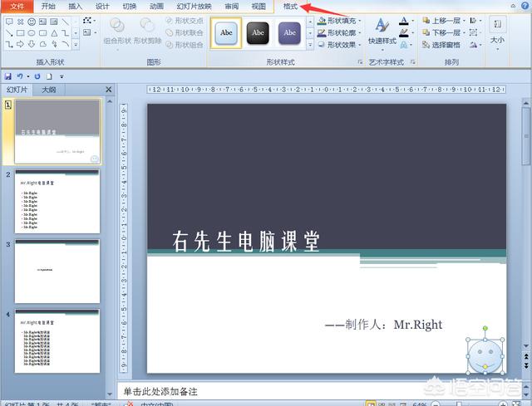
Task: Select the smiley face shape on slide
Action: (x=485, y=356)
